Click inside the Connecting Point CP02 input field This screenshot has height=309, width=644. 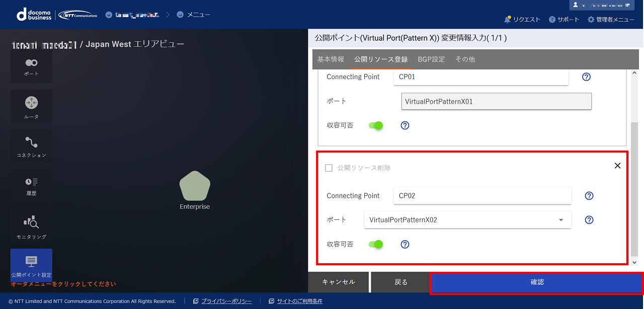482,196
